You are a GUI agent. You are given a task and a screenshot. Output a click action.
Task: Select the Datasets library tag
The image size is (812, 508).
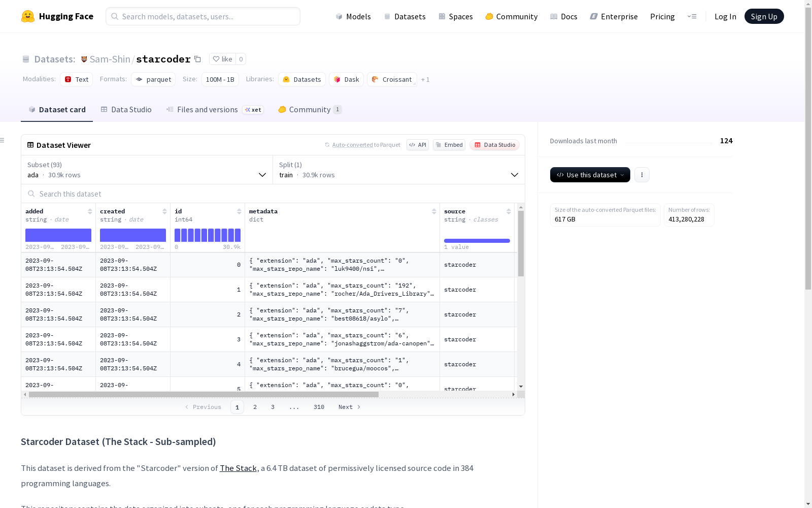(x=302, y=79)
